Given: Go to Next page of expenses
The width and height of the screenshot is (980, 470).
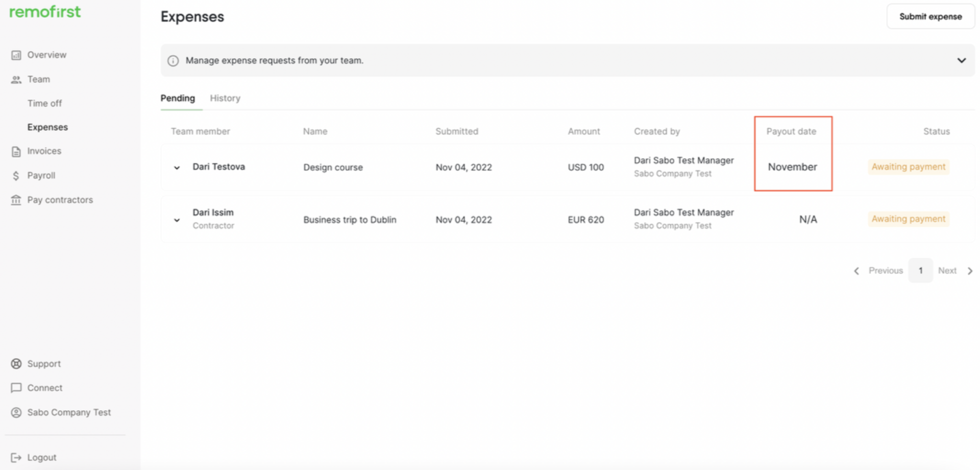Looking at the screenshot, I should (954, 271).
